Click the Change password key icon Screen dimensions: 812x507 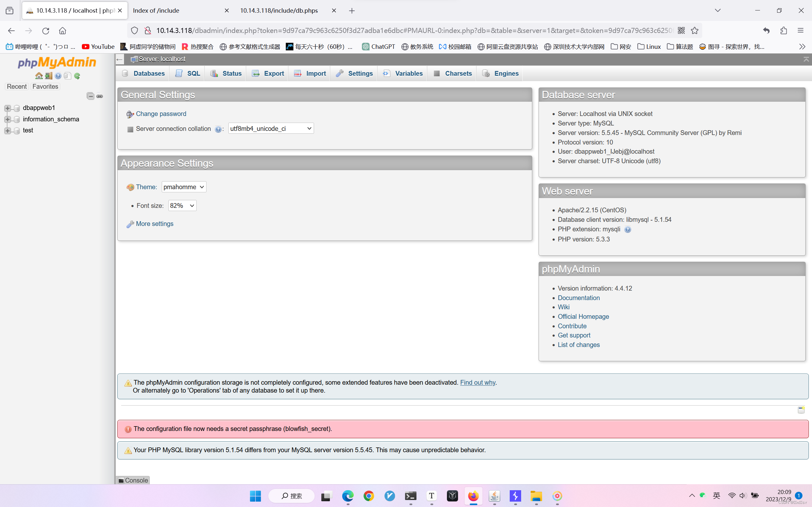(x=130, y=114)
